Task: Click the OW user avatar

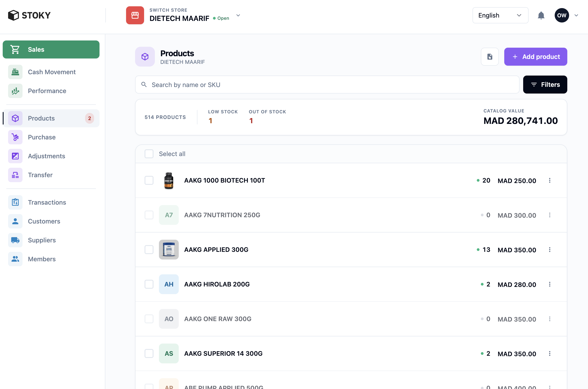Action: pyautogui.click(x=562, y=15)
